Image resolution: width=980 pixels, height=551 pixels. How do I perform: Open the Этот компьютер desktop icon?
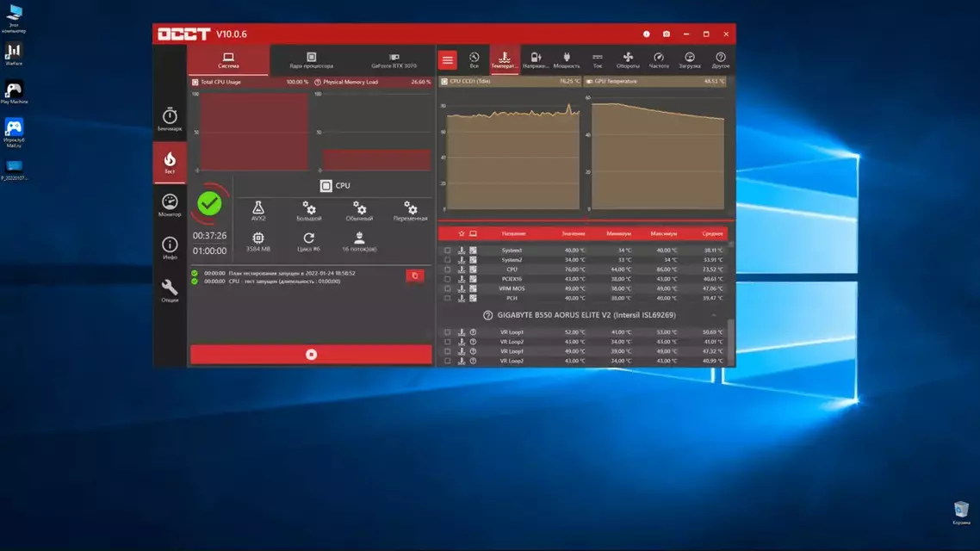14,19
